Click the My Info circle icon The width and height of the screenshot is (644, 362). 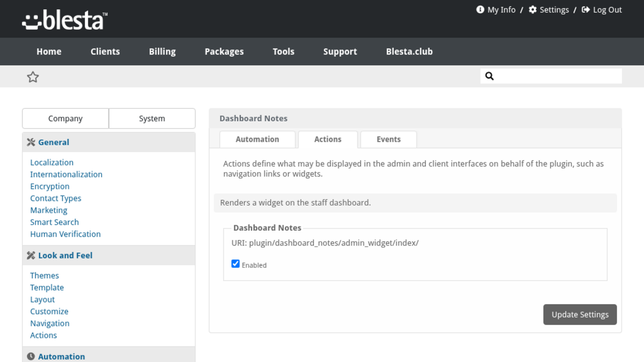[480, 10]
